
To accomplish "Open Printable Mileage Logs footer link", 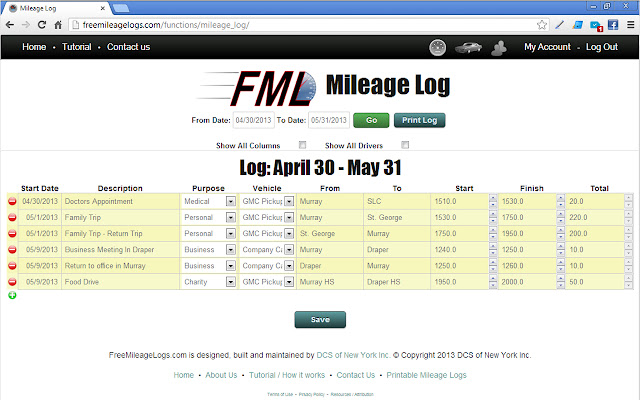I will coord(426,375).
